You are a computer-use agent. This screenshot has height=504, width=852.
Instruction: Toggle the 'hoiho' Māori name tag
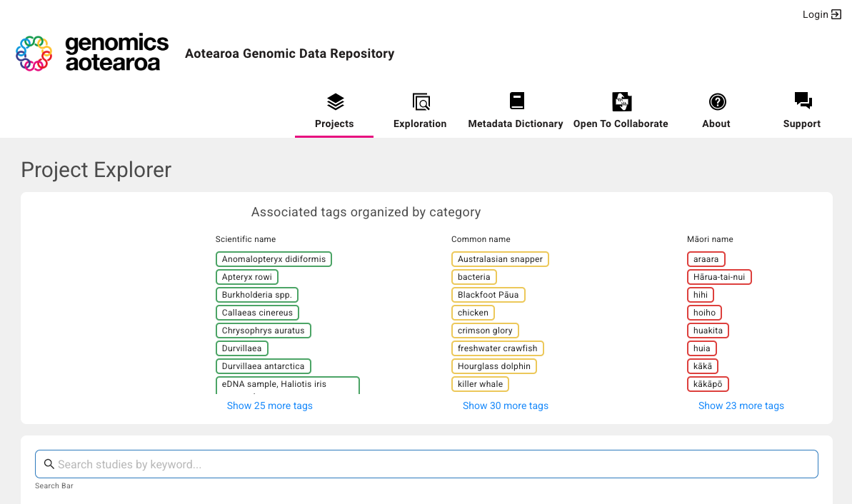point(704,312)
